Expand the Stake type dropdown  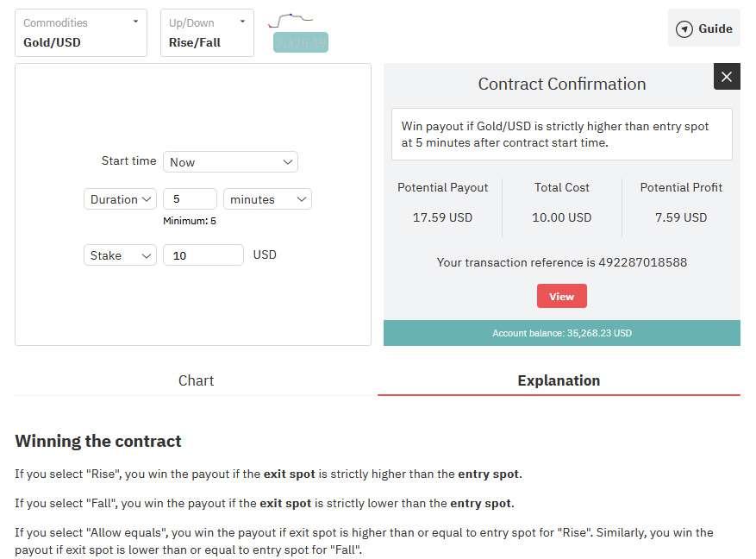click(121, 255)
